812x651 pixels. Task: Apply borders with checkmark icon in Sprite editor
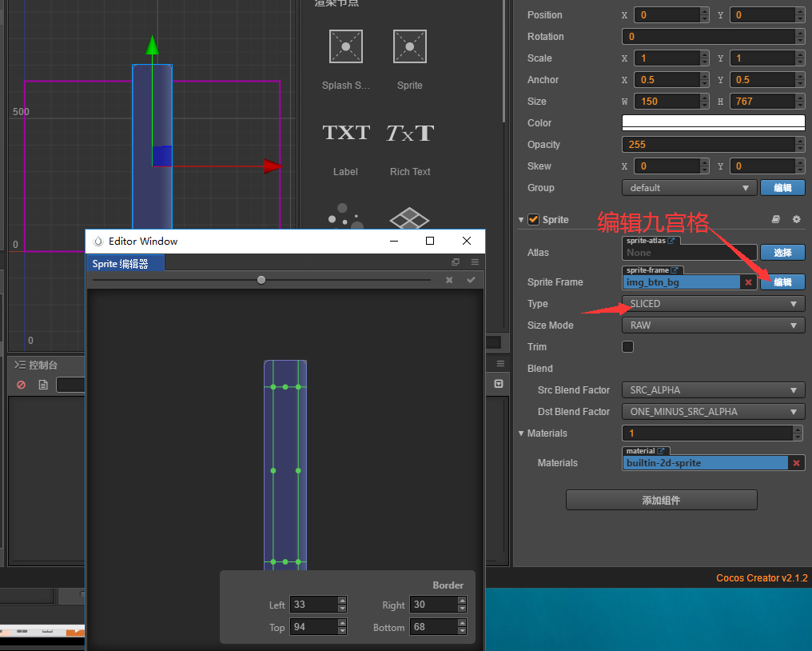pyautogui.click(x=471, y=279)
